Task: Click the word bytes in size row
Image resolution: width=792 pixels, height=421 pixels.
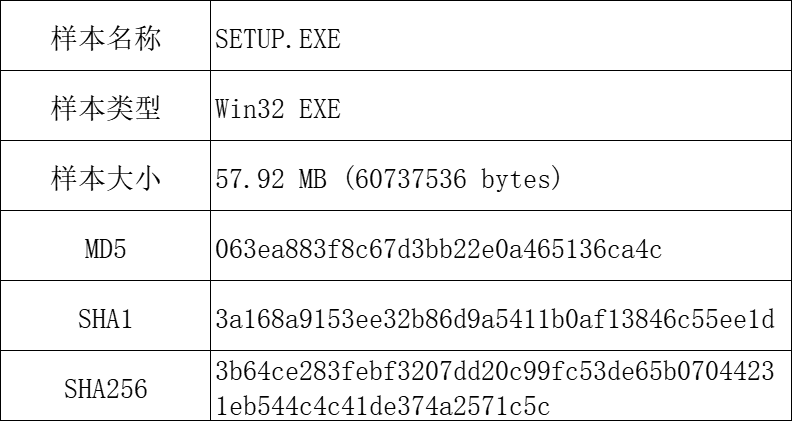Action: [x=521, y=179]
